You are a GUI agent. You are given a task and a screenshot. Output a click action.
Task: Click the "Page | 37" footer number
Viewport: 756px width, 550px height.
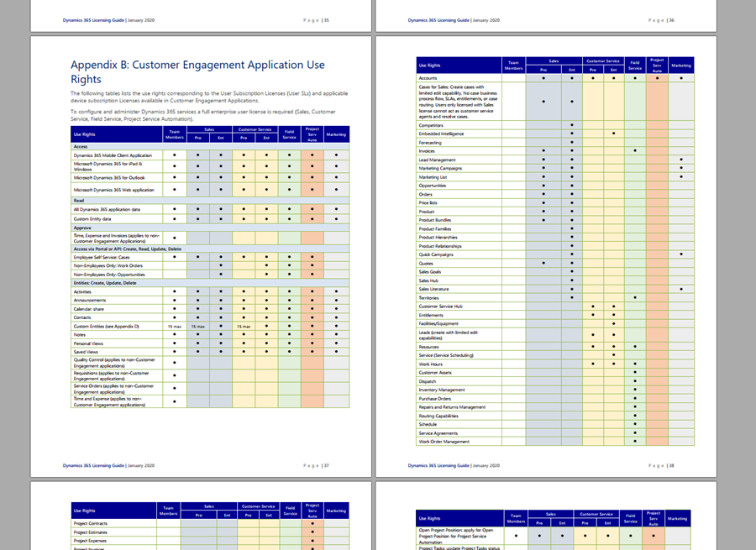pos(317,466)
